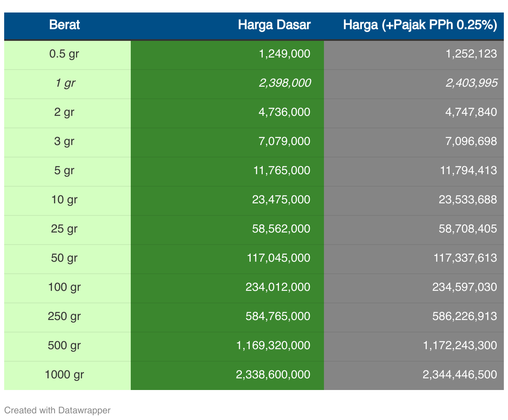Click base price 58,562,000 cell
The image size is (508, 420).
click(227, 230)
